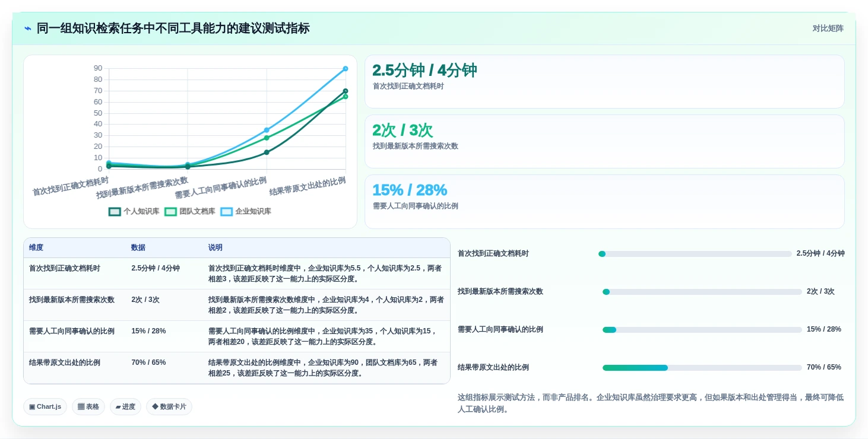This screenshot has width=868, height=439.
Task: Click the 对比矩阵 label in the header
Action: 828,28
